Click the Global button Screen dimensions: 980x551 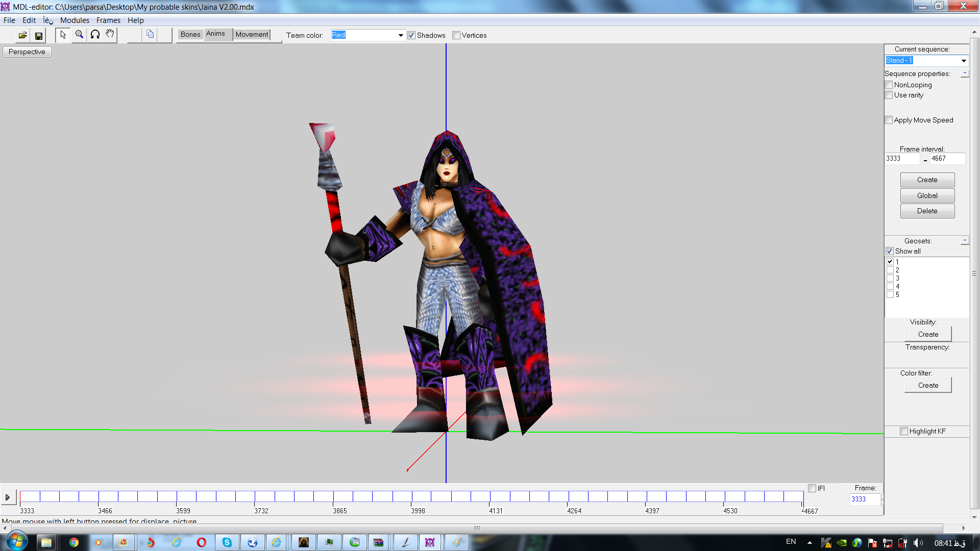(927, 195)
